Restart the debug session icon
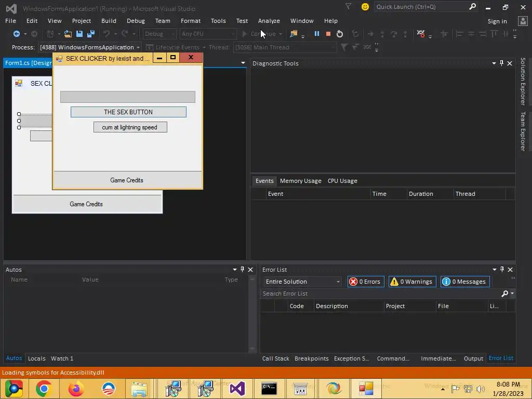The height and width of the screenshot is (399, 532). [x=340, y=34]
